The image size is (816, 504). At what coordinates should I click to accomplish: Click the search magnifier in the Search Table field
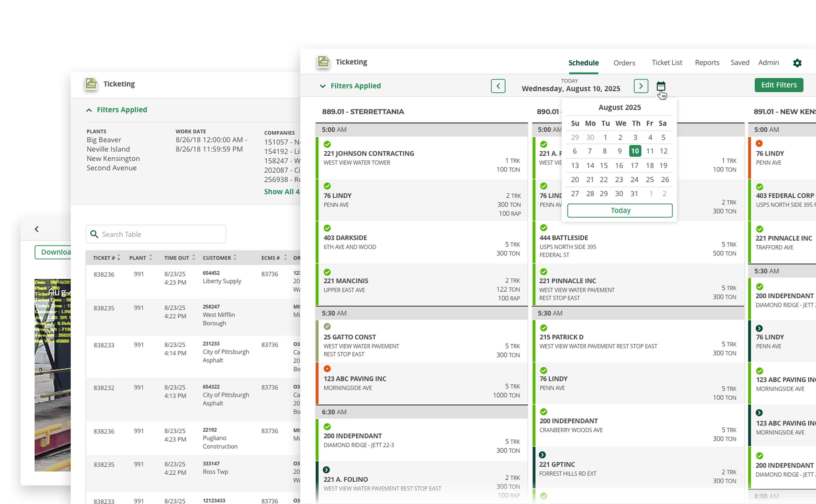tap(94, 234)
